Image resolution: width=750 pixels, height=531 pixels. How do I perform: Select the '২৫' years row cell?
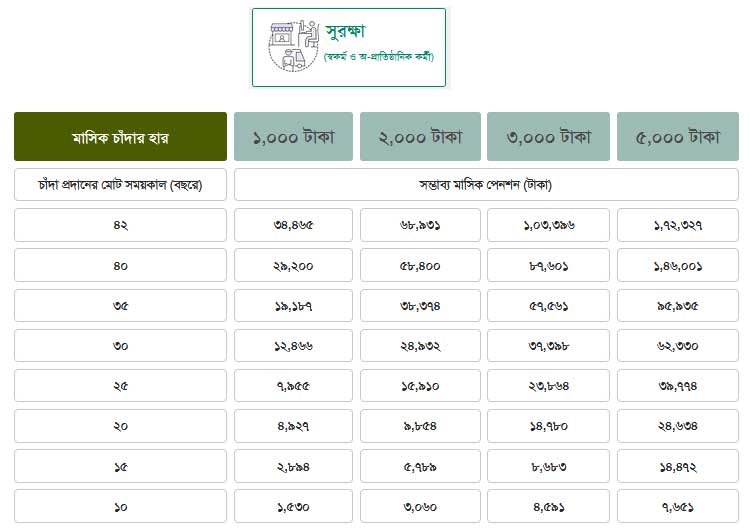tap(121, 386)
